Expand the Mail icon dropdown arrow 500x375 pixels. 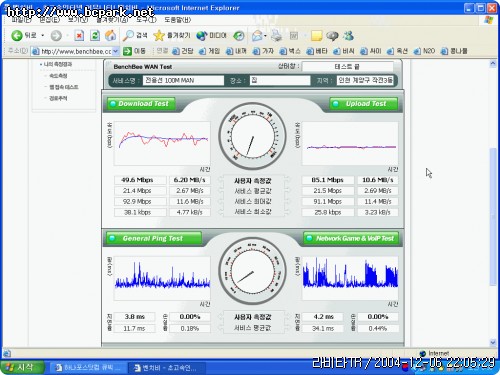[x=265, y=36]
